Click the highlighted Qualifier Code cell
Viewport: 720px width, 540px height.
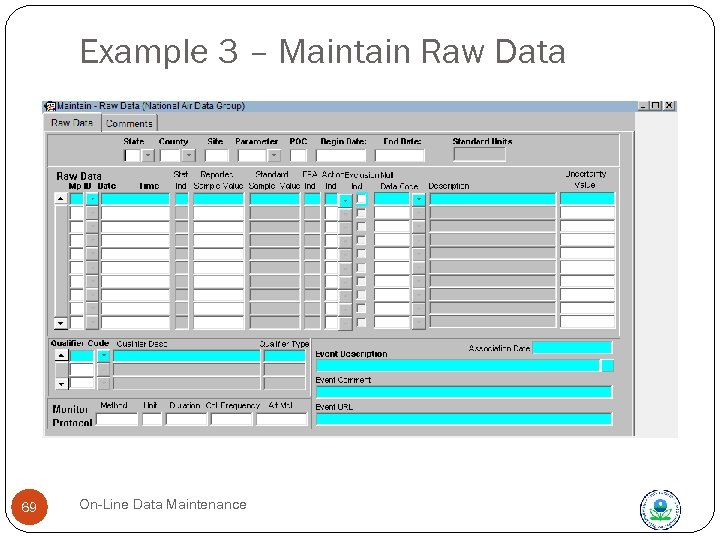(82, 356)
